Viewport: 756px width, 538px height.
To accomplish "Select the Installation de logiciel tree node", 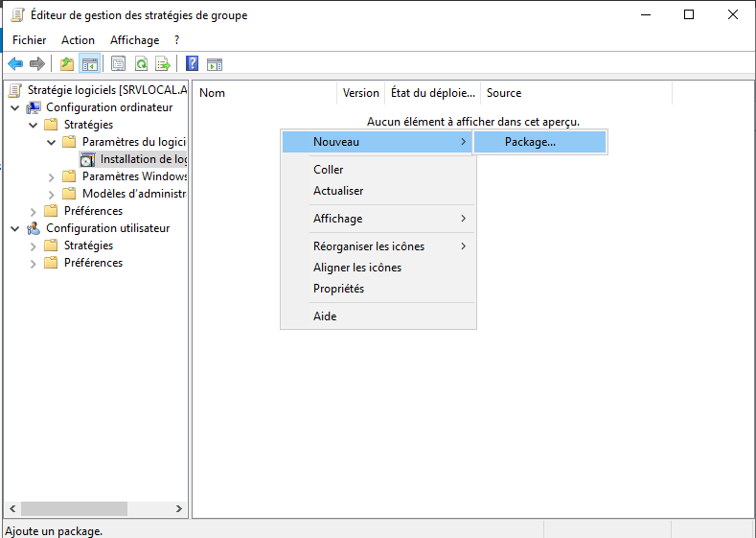I will (143, 159).
